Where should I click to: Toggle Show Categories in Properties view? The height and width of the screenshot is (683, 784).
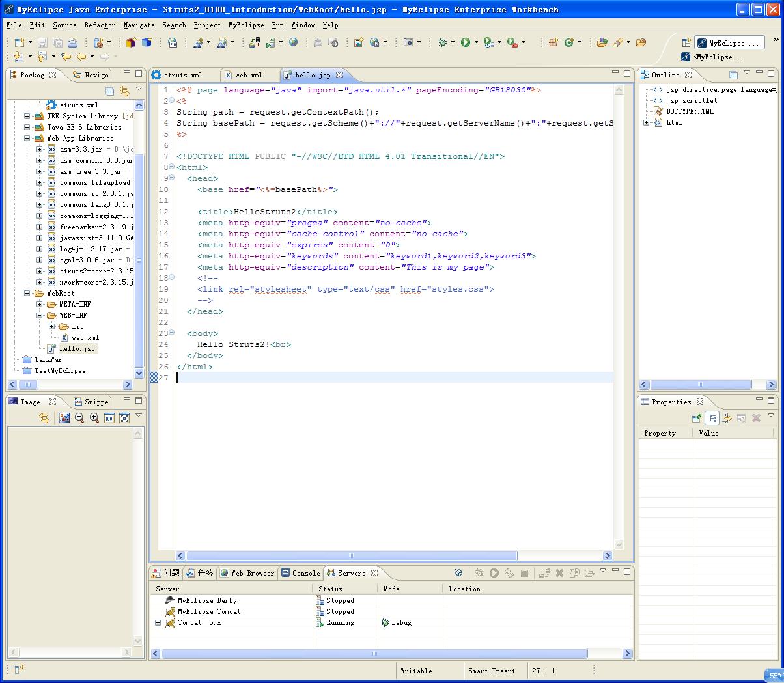(712, 418)
